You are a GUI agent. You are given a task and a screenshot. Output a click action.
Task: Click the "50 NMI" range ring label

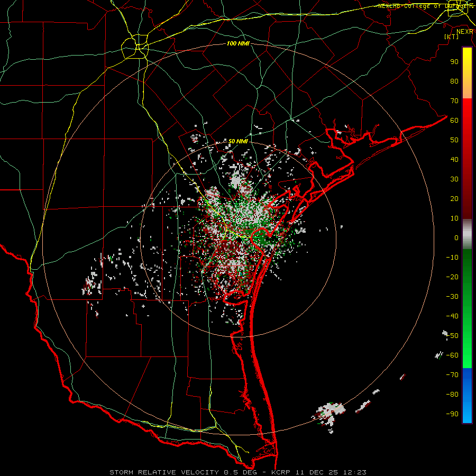(x=238, y=141)
